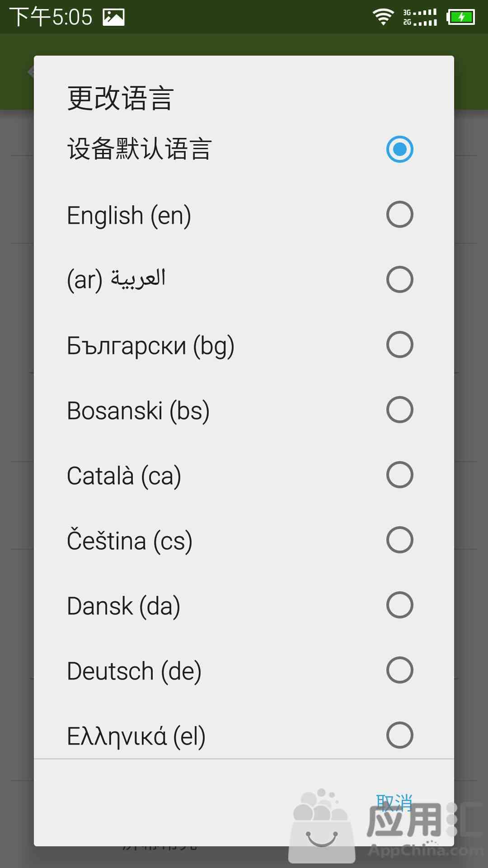Select the Bosanski (bs) radio button
Image resolution: width=488 pixels, height=868 pixels.
[x=399, y=410]
